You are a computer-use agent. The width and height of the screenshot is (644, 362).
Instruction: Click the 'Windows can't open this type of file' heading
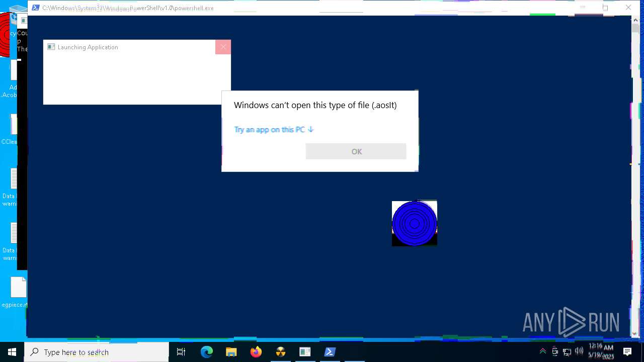pos(315,105)
